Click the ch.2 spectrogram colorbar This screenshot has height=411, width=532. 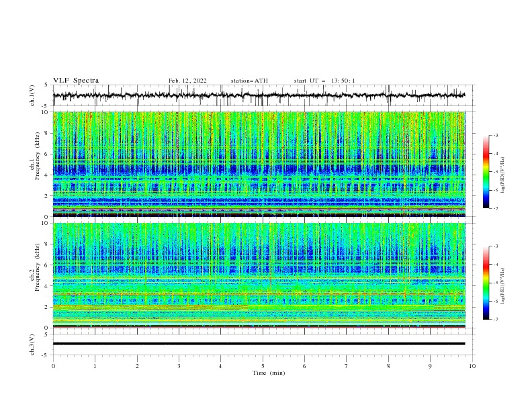pyautogui.click(x=486, y=283)
